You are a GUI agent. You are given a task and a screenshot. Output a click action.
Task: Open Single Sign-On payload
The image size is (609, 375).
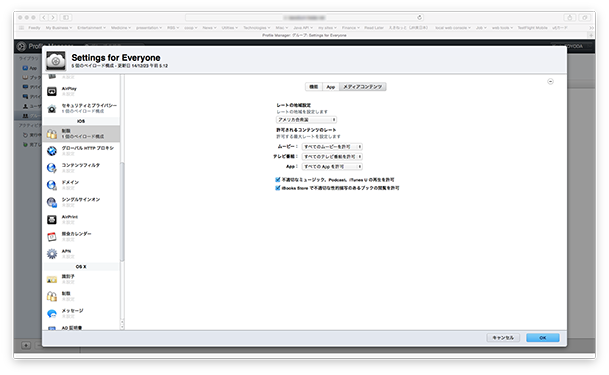click(82, 202)
